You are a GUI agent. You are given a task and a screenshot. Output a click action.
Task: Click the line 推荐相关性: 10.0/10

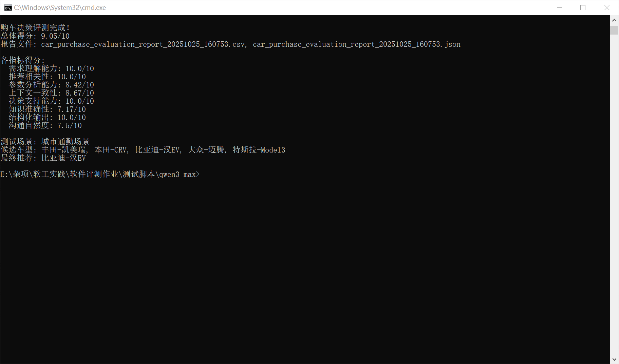(x=47, y=77)
